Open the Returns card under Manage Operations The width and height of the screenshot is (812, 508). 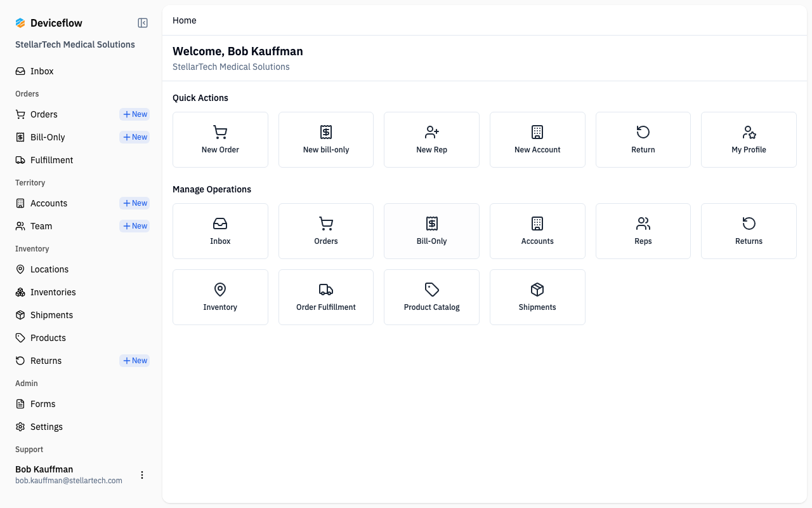pos(749,231)
